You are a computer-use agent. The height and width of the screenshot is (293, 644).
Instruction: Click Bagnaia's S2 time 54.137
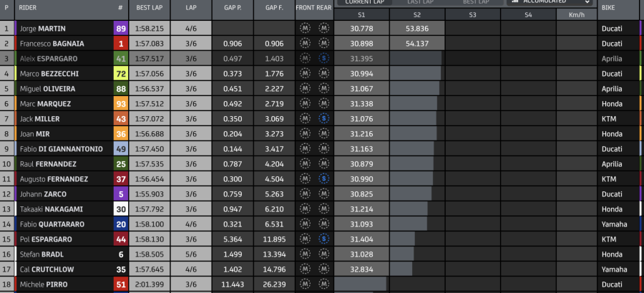[417, 44]
